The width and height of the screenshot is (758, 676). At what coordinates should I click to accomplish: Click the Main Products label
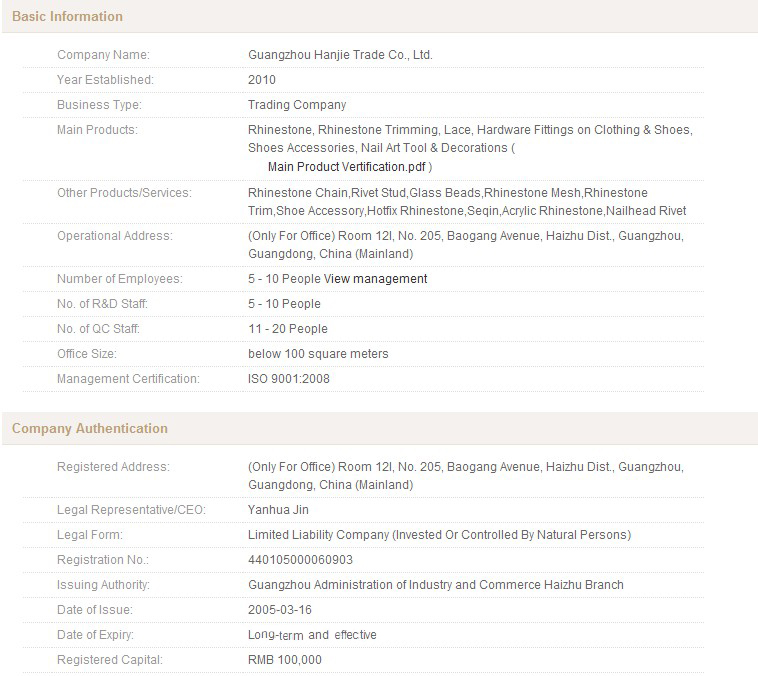(x=97, y=130)
